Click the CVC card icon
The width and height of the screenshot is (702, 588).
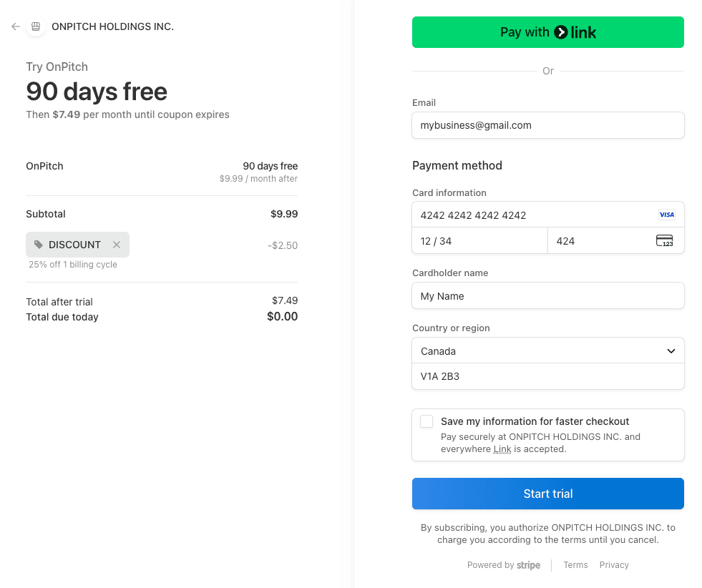pos(664,241)
